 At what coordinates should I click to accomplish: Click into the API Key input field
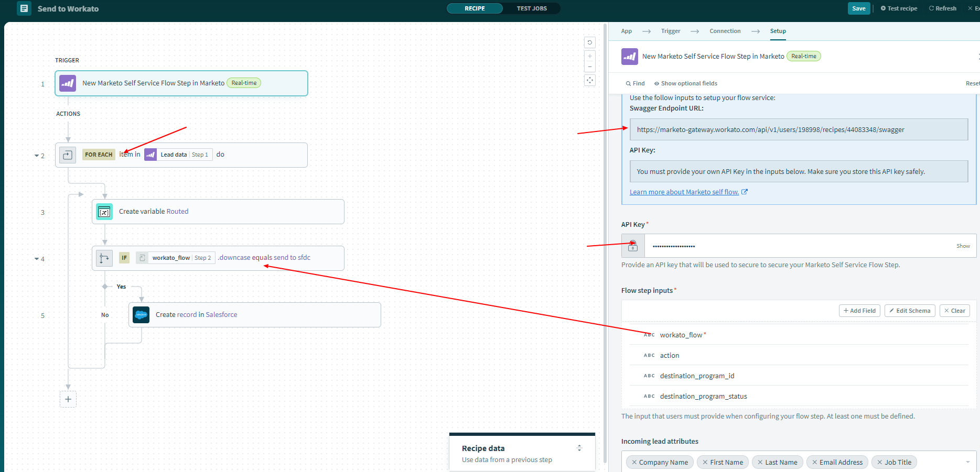(797, 246)
